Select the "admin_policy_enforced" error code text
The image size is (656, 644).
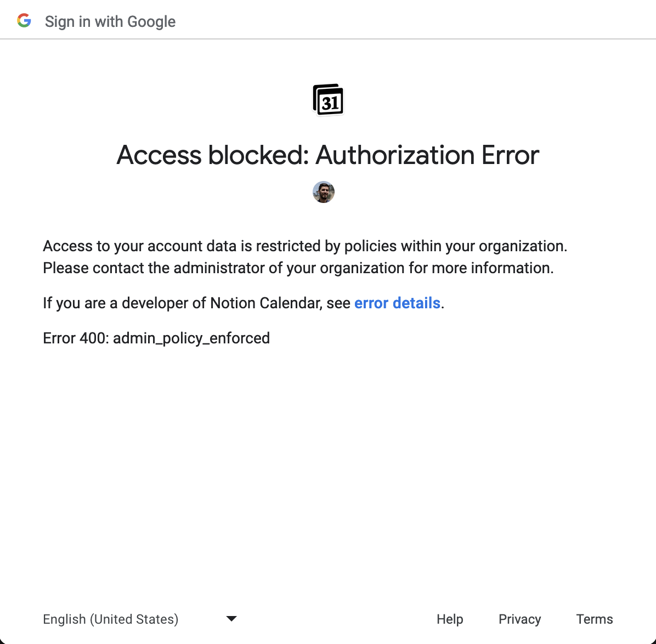pyautogui.click(x=191, y=338)
